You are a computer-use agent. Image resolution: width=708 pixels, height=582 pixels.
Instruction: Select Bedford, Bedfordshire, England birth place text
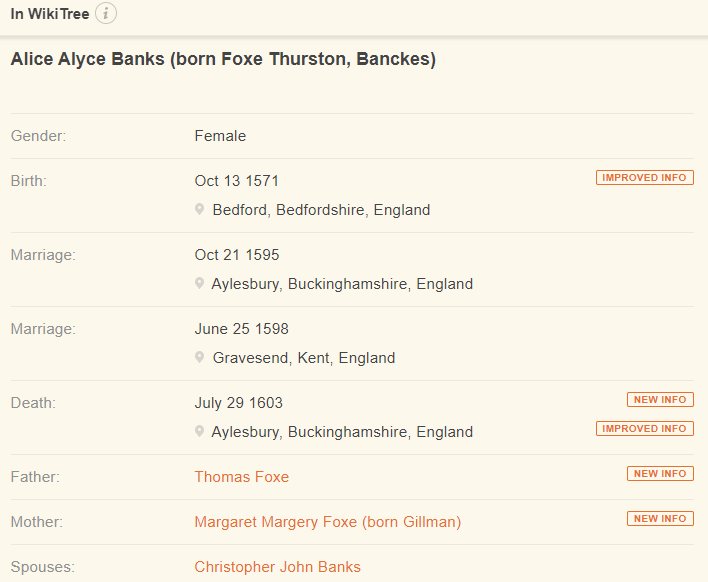pos(321,210)
